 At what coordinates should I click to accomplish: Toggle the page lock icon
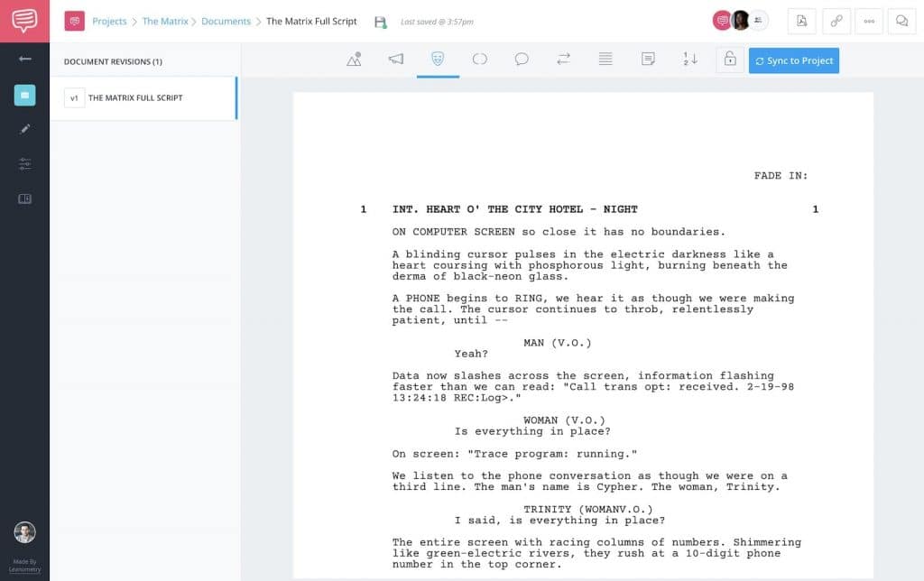point(729,60)
